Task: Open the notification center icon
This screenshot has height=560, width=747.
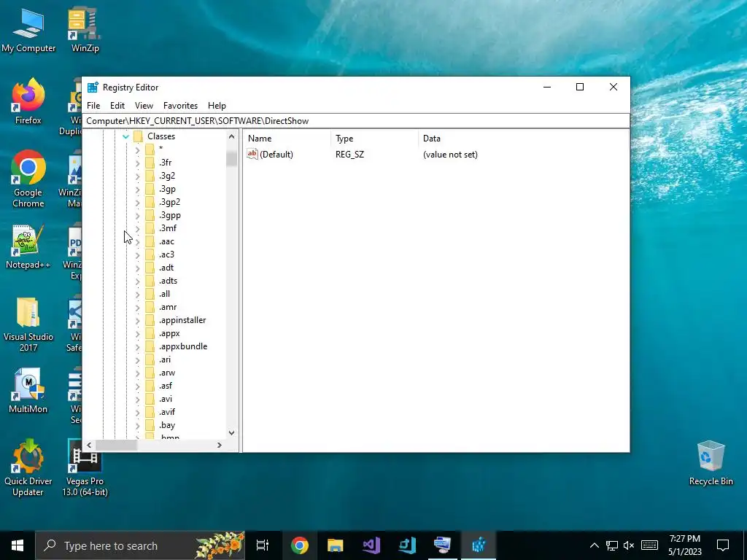Action: click(x=723, y=545)
